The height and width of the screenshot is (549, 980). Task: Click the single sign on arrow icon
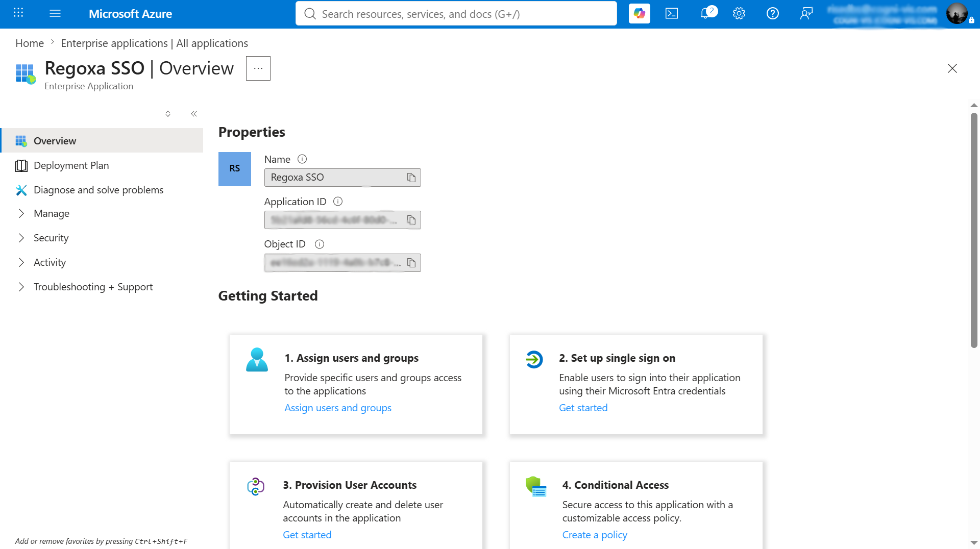point(534,360)
